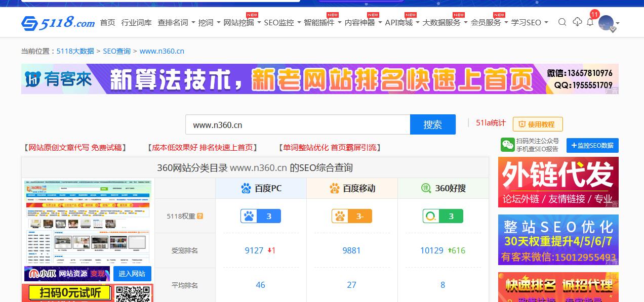Select the 百度PC column tab
The image size is (644, 302).
(x=261, y=188)
